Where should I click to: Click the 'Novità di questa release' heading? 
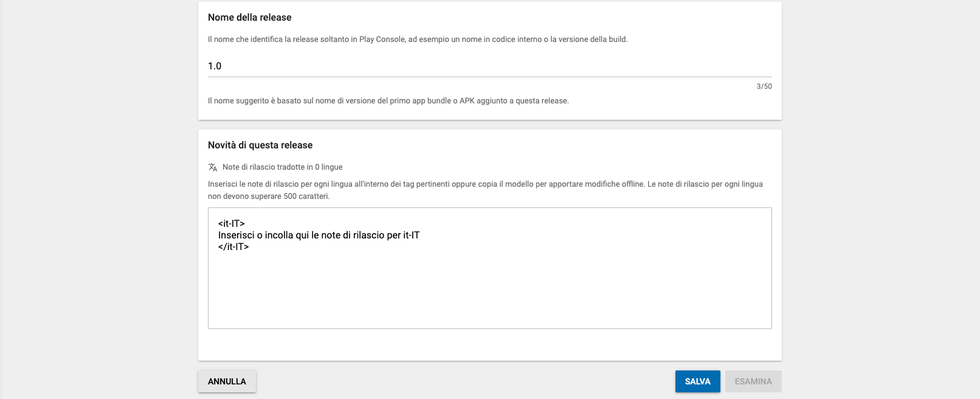pyautogui.click(x=260, y=145)
